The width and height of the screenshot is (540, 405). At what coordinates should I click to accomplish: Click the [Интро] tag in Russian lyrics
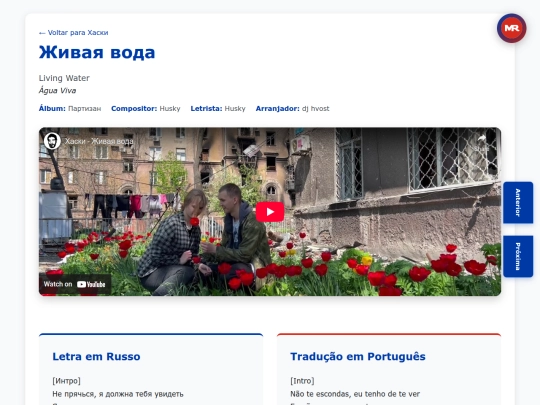coord(66,381)
